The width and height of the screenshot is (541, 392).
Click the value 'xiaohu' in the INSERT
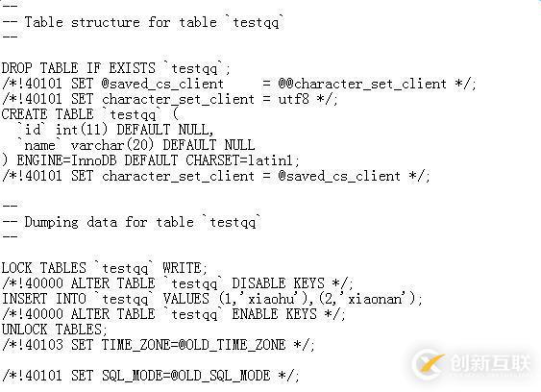point(272,299)
